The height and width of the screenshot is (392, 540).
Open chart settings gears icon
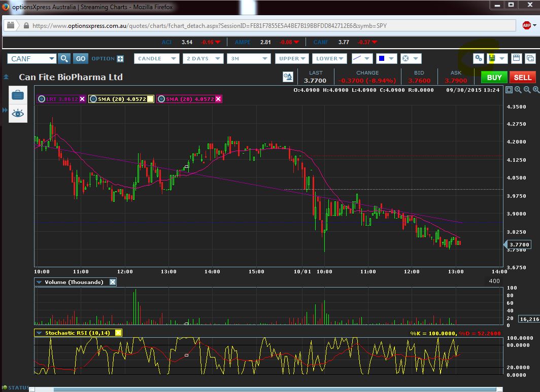click(x=478, y=58)
